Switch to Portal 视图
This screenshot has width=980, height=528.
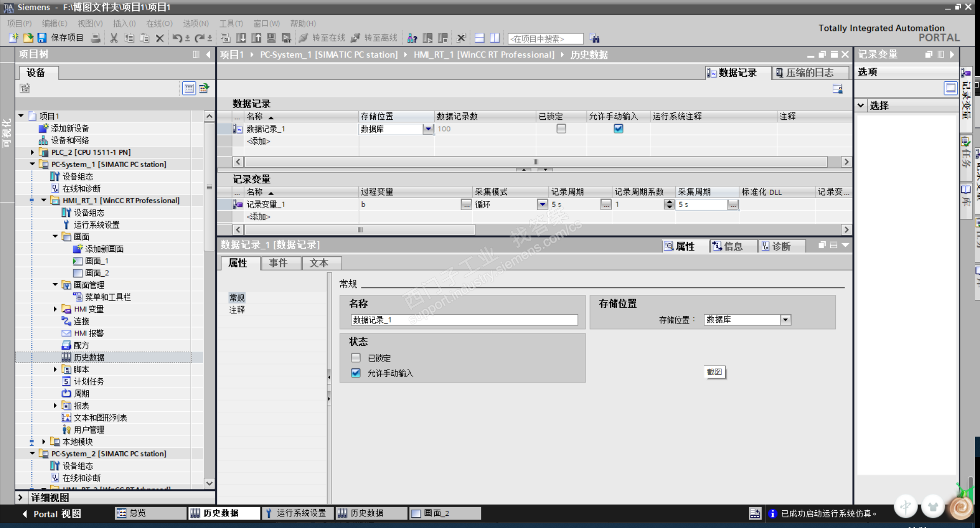click(51, 514)
